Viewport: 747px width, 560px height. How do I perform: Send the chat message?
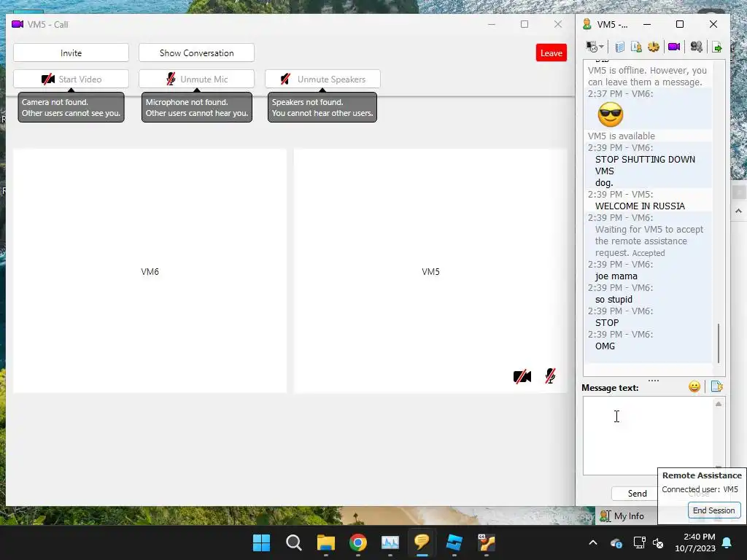637,494
